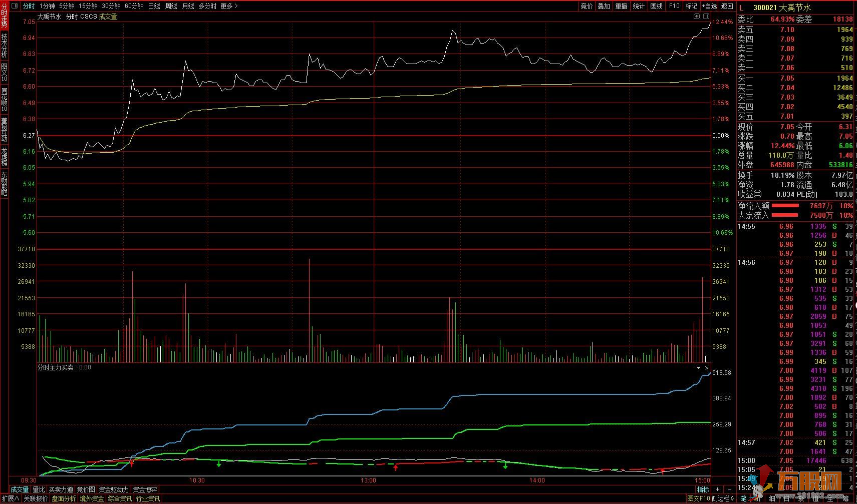Collapse the 侧边栏 sidebar

(x=723, y=498)
